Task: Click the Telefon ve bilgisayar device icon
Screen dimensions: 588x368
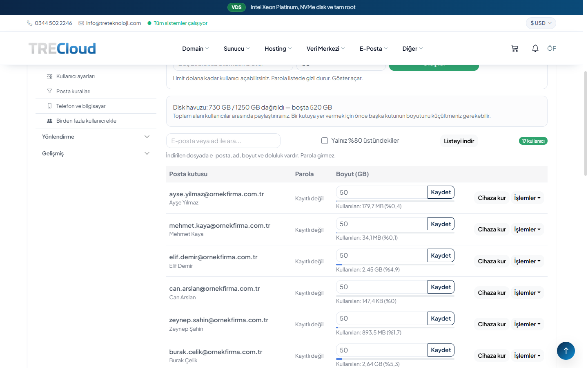Action: click(49, 106)
